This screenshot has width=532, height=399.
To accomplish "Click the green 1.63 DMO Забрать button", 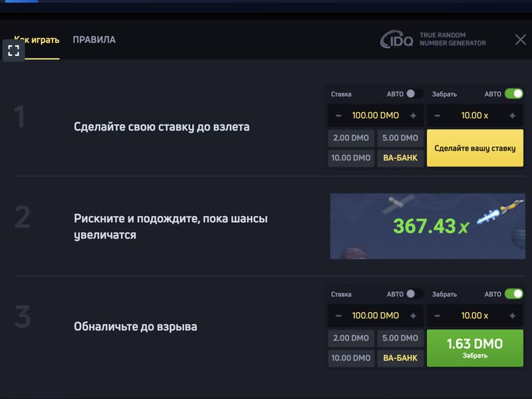I will coord(475,348).
